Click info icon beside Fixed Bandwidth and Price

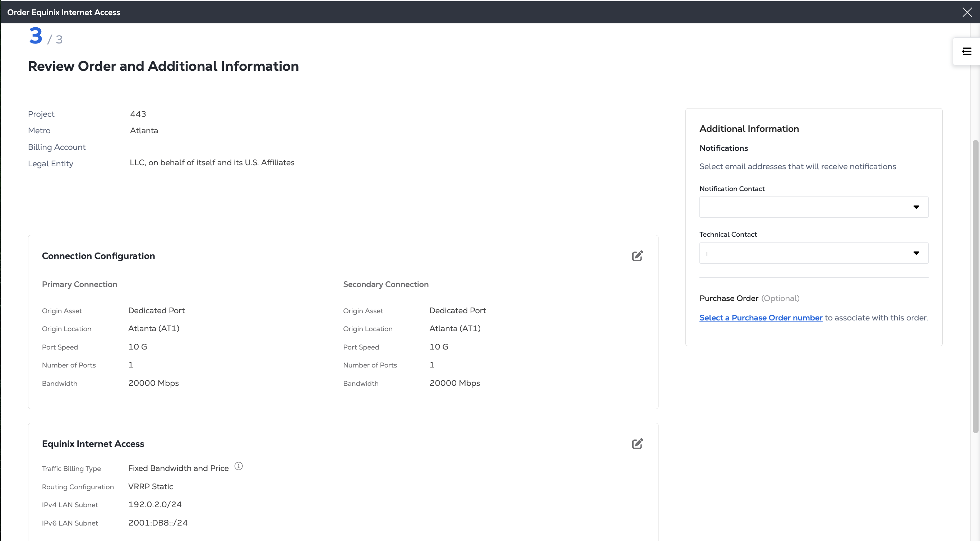239,466
